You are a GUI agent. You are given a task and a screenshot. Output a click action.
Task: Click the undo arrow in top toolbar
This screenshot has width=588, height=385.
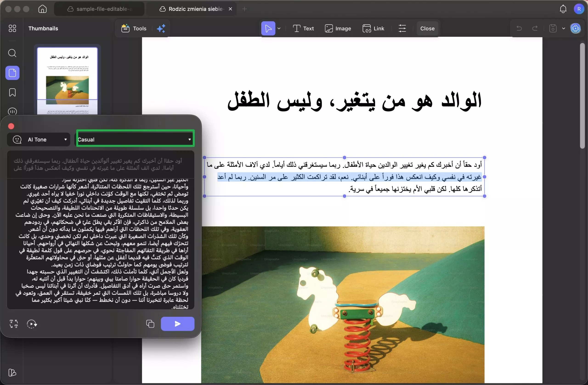pyautogui.click(x=519, y=28)
